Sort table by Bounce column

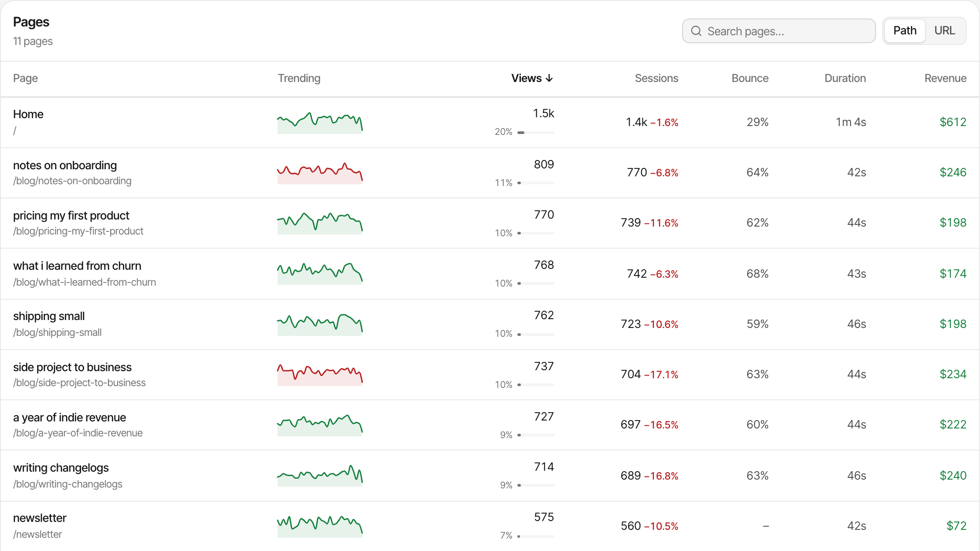tap(750, 78)
